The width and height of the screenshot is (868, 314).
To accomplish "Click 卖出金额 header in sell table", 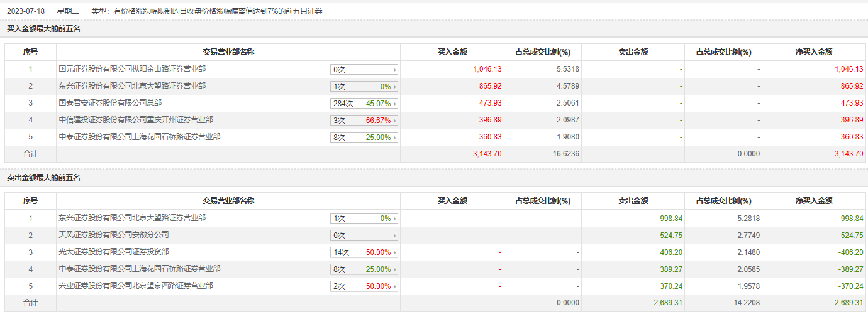I will (x=633, y=201).
